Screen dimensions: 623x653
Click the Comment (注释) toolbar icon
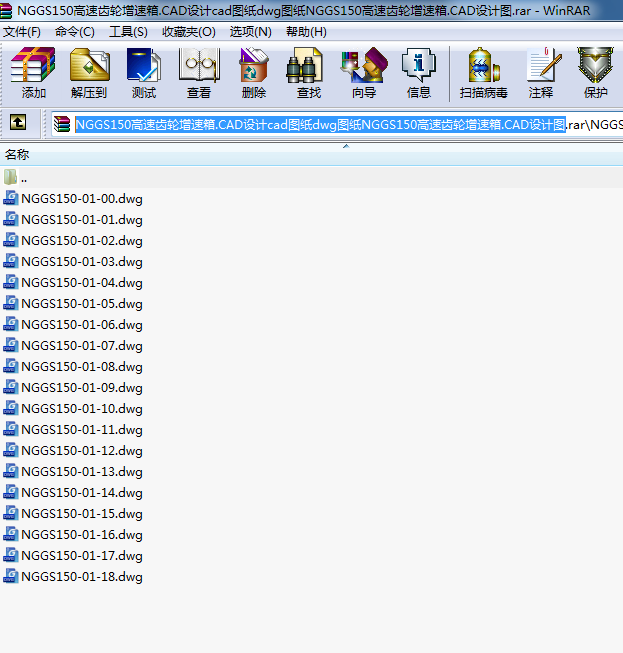tap(541, 73)
